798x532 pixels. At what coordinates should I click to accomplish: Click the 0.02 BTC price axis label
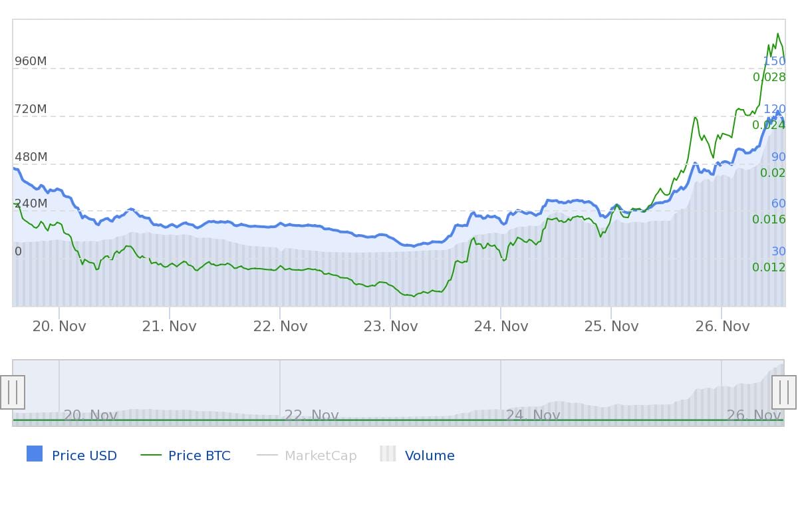coord(773,173)
